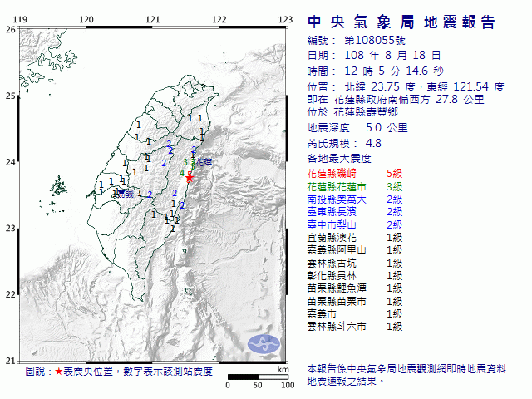Click row 宜蘭縣澳花 1級
This screenshot has height=399, width=532.
click(355, 238)
